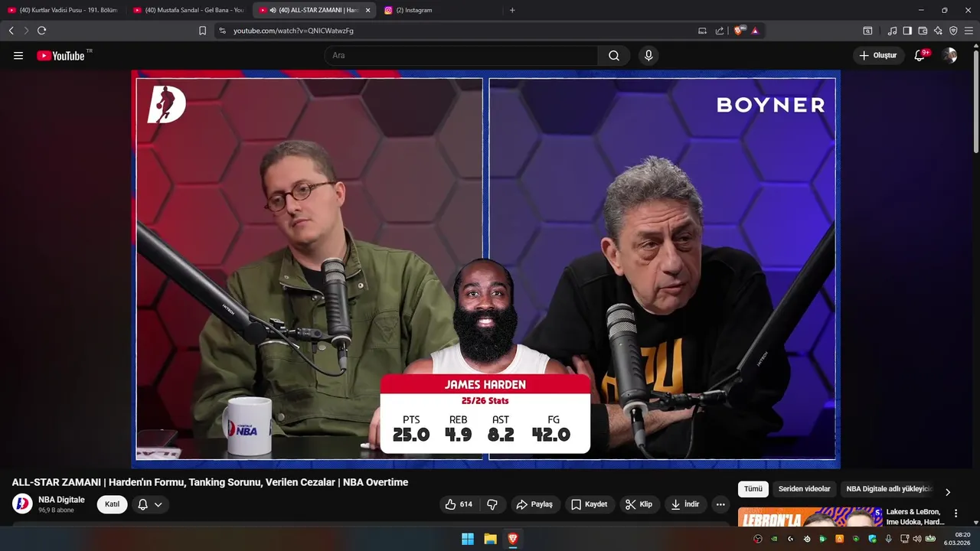
Task: Open File Explorer from taskbar
Action: [x=490, y=539]
